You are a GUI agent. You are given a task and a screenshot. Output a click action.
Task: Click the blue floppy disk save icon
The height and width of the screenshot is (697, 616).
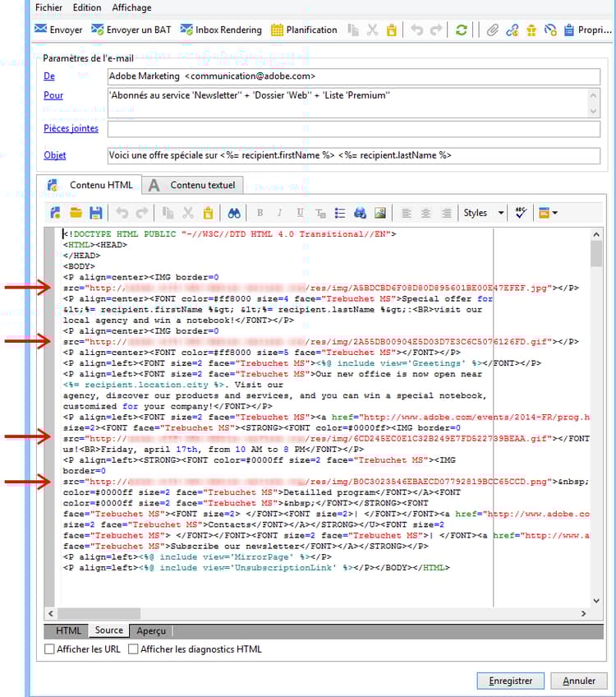(95, 213)
